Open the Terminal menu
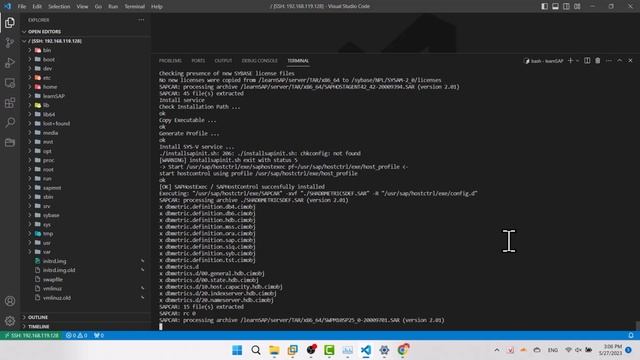 (x=134, y=7)
